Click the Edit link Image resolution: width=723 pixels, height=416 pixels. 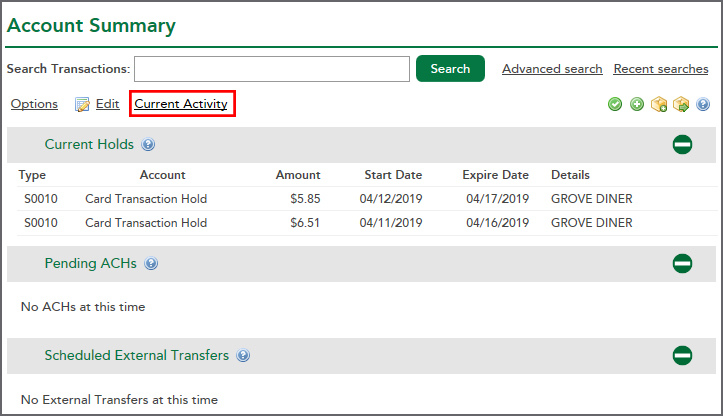(107, 104)
